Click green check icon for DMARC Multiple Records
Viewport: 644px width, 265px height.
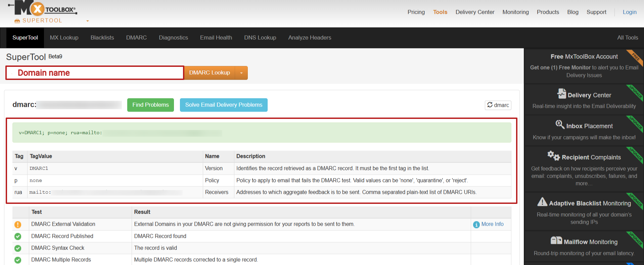coord(18,260)
